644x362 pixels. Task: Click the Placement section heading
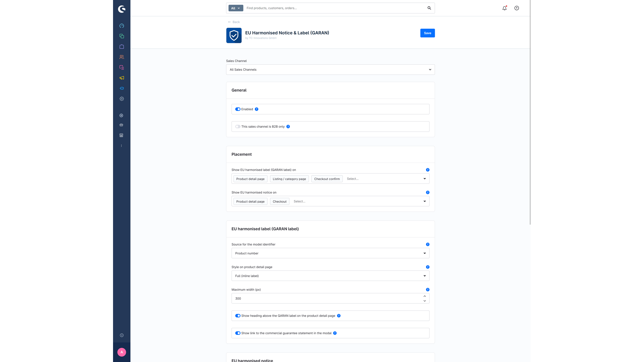pyautogui.click(x=241, y=155)
